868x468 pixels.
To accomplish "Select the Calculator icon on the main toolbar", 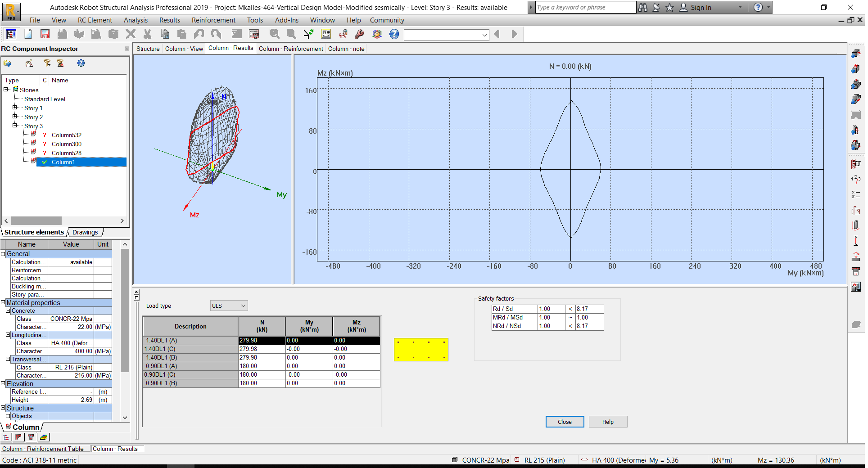I will point(253,34).
